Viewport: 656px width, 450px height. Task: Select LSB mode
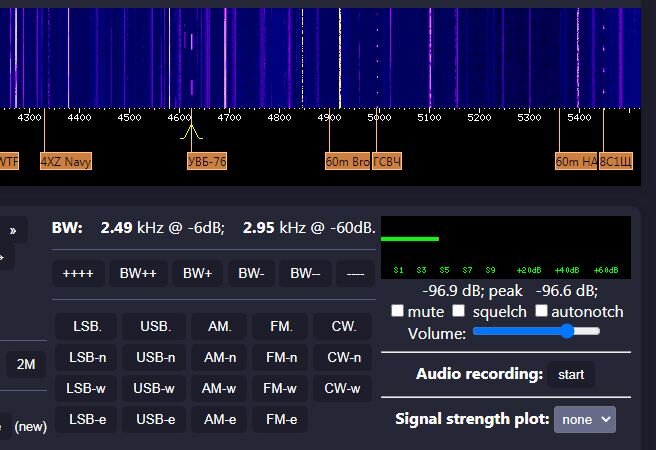[86, 326]
